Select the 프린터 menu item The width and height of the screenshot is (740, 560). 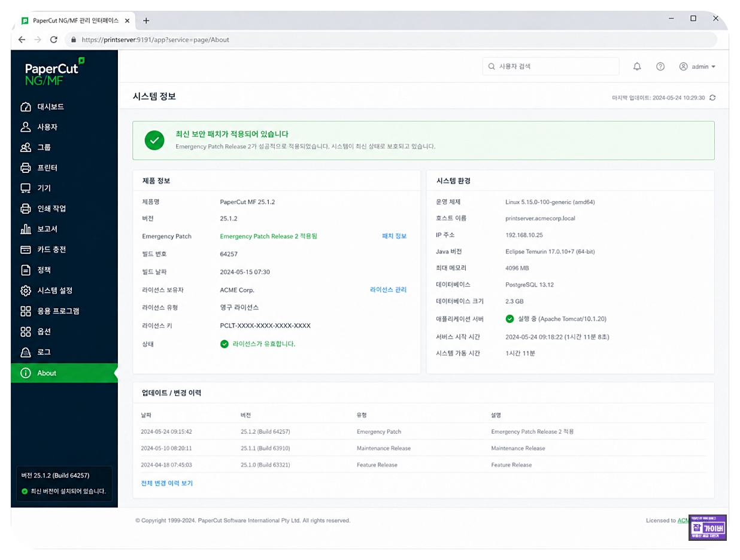[x=64, y=168]
